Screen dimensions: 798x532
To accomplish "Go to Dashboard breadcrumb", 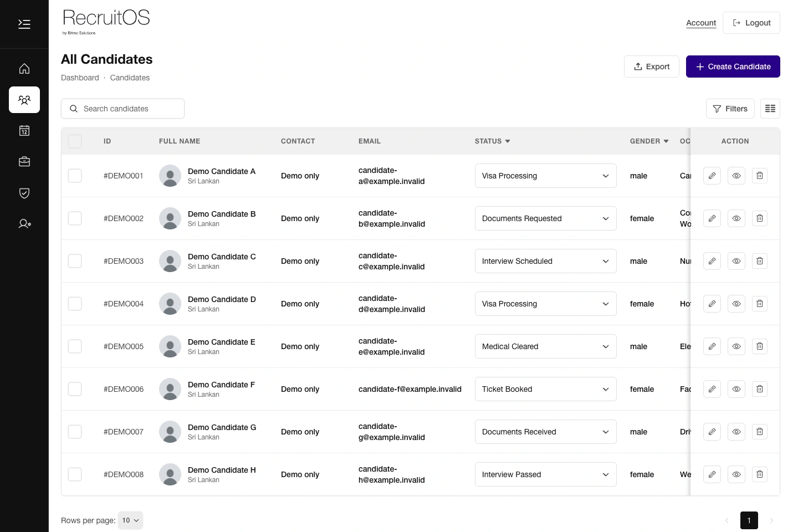I will 80,78.
